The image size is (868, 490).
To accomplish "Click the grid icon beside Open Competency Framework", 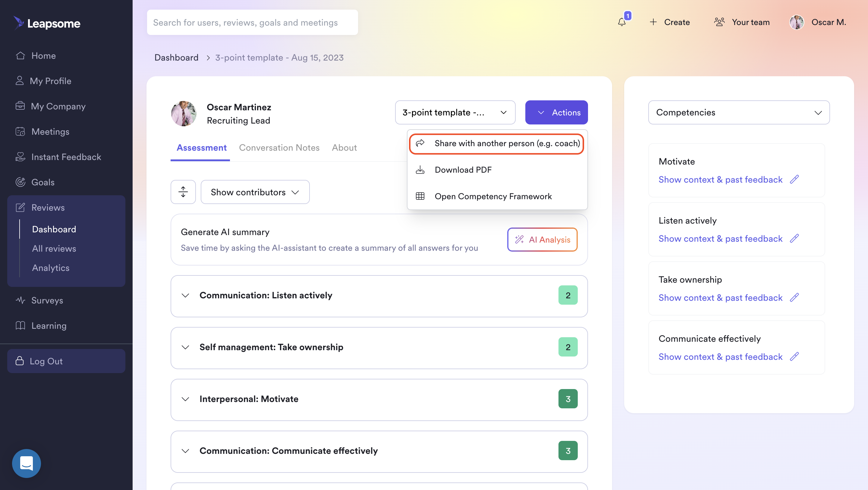I will [x=420, y=196].
